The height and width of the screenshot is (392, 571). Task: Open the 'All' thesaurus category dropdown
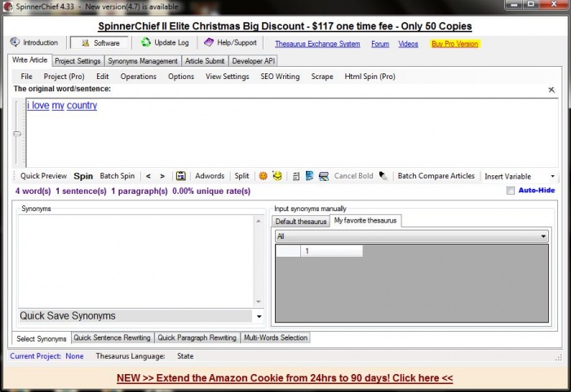click(x=411, y=236)
